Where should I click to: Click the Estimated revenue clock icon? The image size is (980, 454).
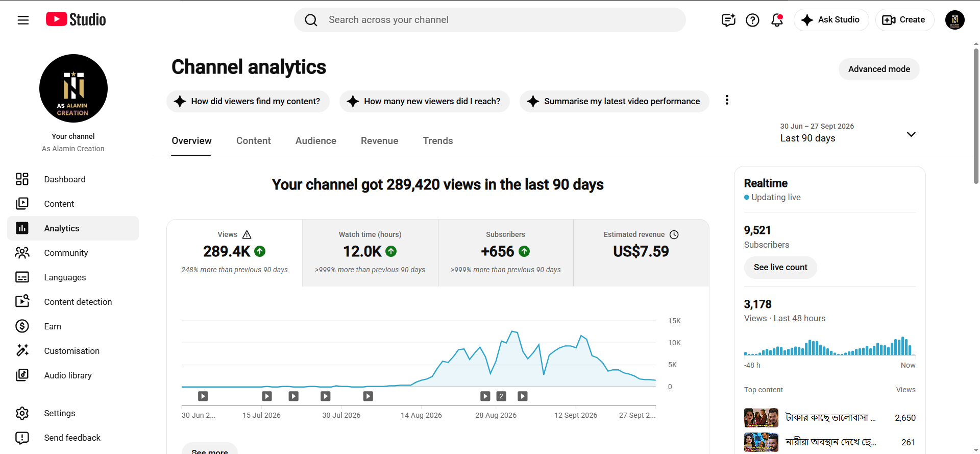tap(674, 234)
